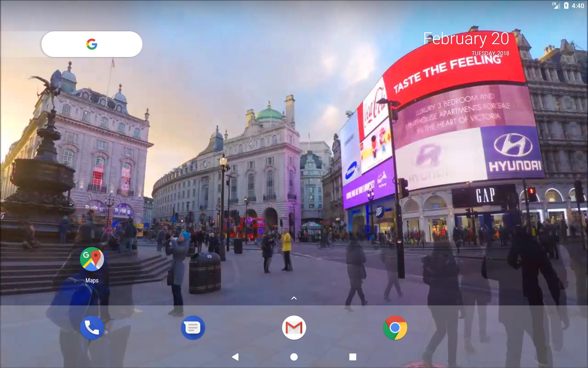Tap the Back navigation button
Screen dimensions: 588x368
click(235, 357)
